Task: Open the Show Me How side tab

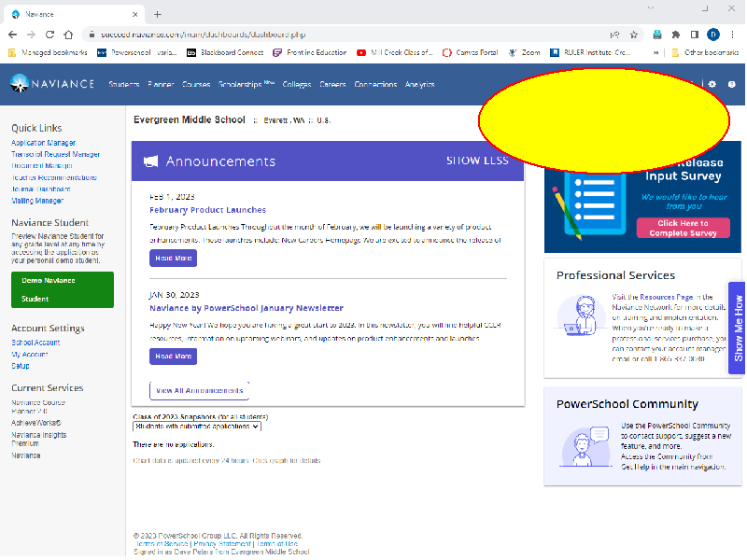Action: pyautogui.click(x=738, y=328)
